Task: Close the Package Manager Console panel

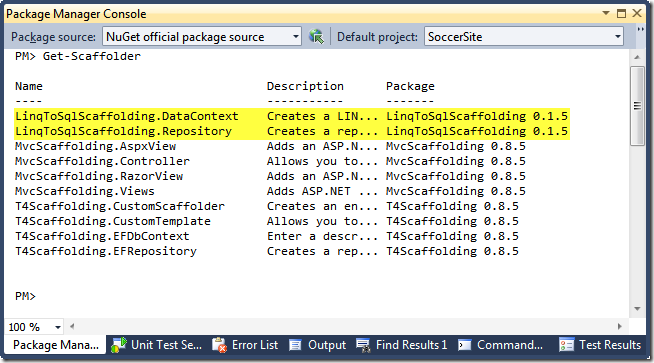Action: coord(637,13)
